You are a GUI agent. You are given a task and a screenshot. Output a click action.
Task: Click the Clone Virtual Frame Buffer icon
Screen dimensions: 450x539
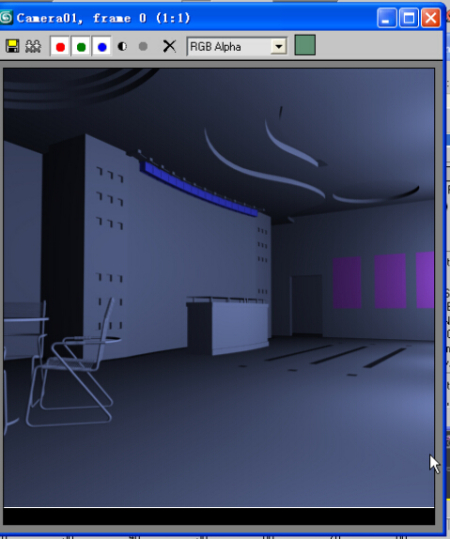pos(33,46)
